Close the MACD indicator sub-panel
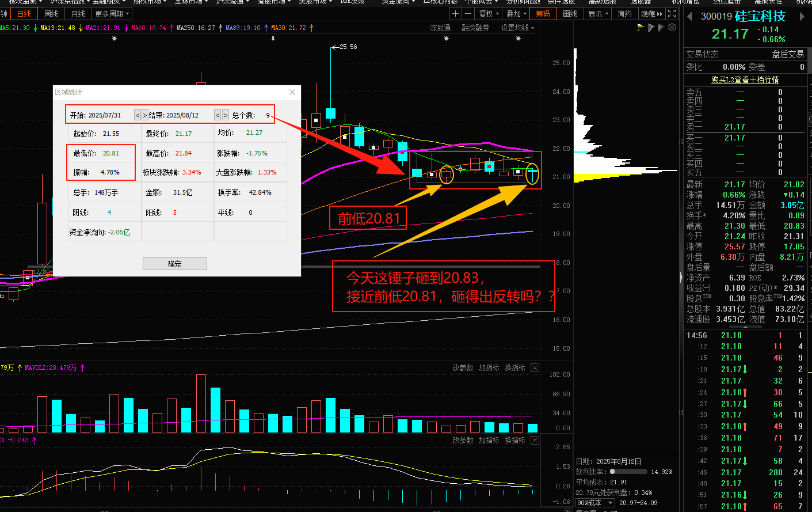 (535, 440)
